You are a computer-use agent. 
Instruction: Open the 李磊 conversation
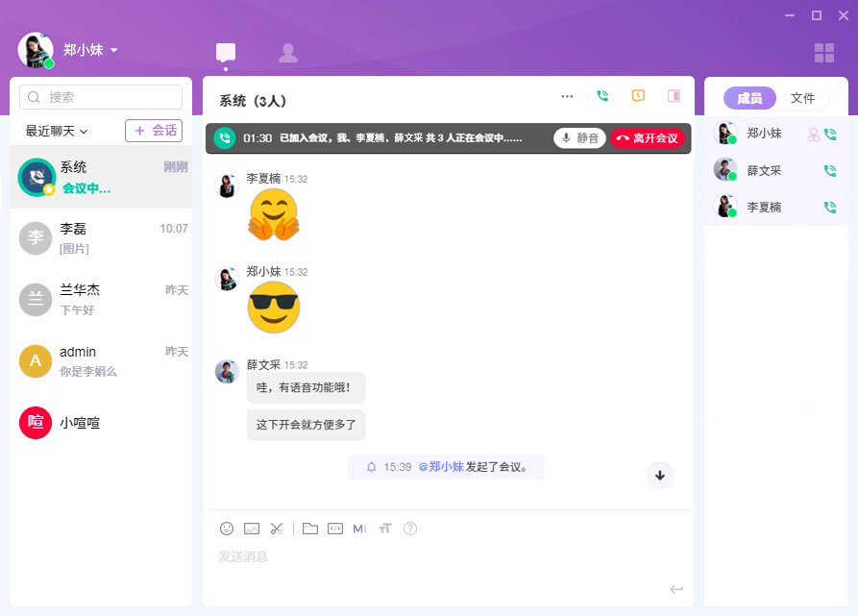point(101,238)
